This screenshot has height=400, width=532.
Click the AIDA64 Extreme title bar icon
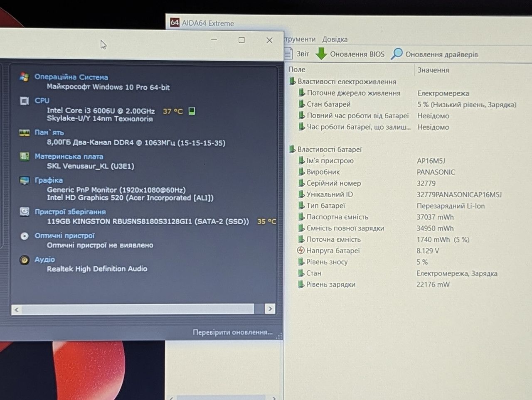(175, 22)
